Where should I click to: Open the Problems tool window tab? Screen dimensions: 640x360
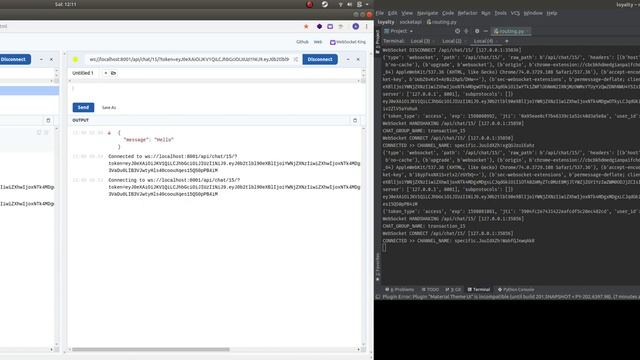[x=400, y=290]
